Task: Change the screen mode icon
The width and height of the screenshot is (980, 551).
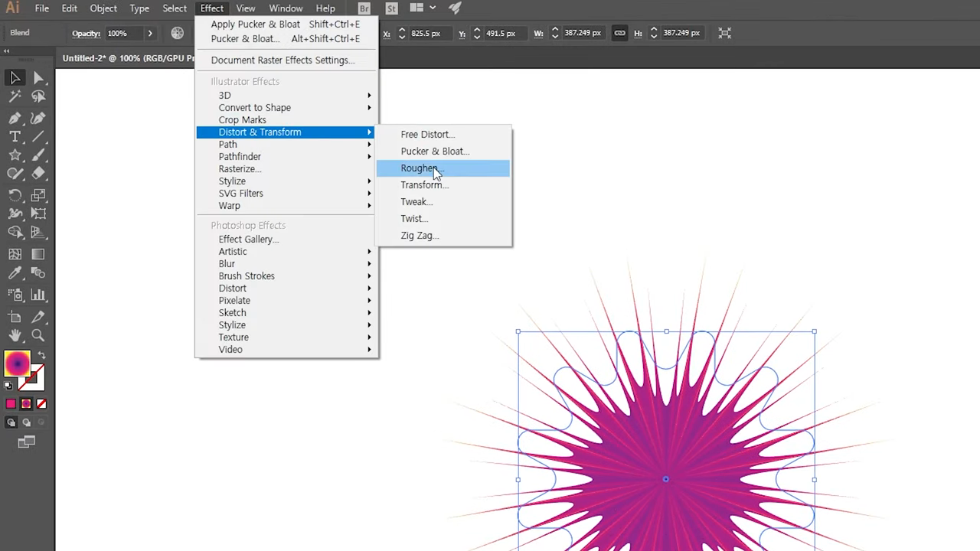Action: click(x=27, y=442)
